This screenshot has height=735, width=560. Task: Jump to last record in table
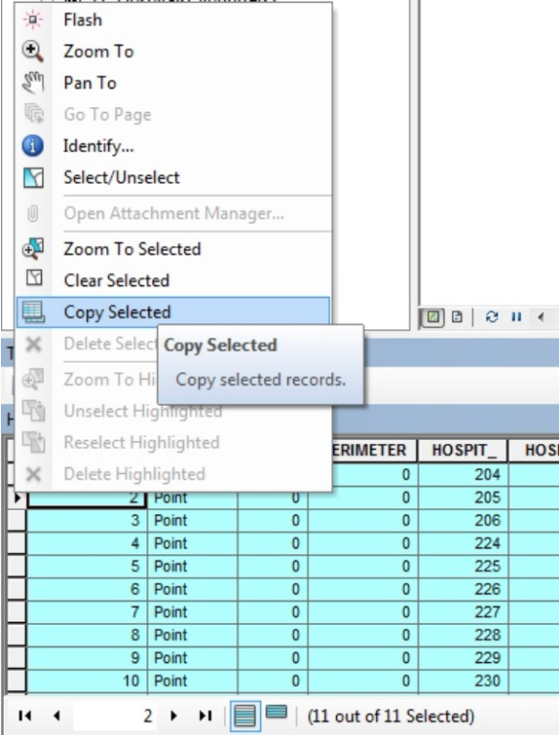click(x=205, y=715)
